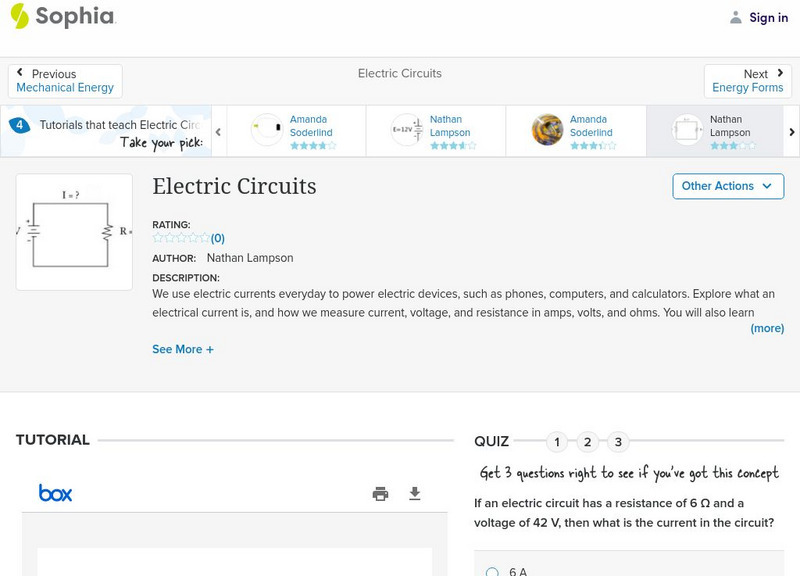Select the 6 A answer option
This screenshot has width=800, height=576.
click(x=492, y=572)
